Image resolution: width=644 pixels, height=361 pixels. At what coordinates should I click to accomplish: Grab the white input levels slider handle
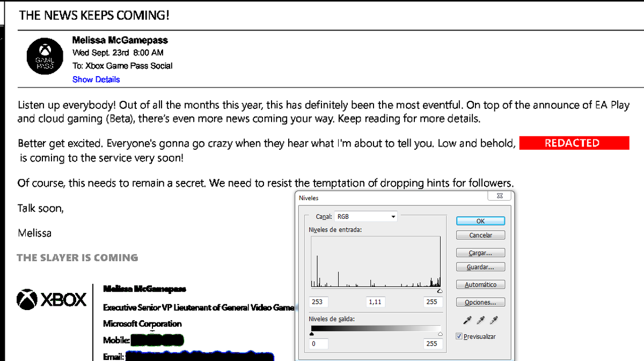pos(440,291)
